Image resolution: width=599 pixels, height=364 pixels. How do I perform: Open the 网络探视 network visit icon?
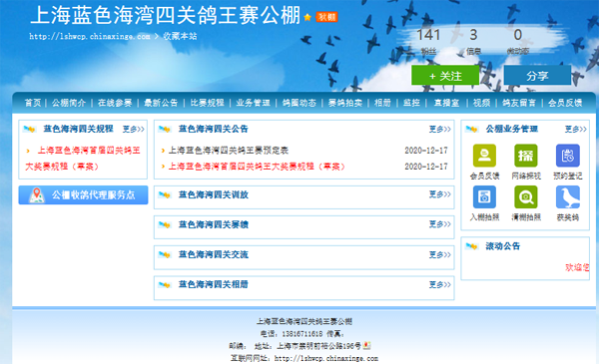(x=526, y=156)
